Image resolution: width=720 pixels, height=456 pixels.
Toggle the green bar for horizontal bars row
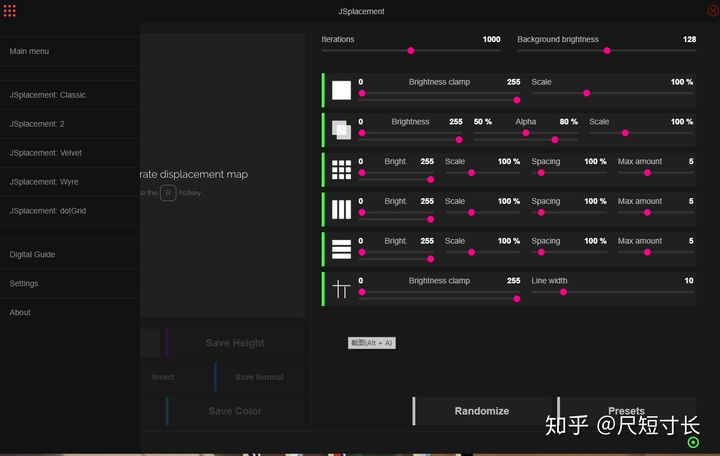[x=323, y=249]
